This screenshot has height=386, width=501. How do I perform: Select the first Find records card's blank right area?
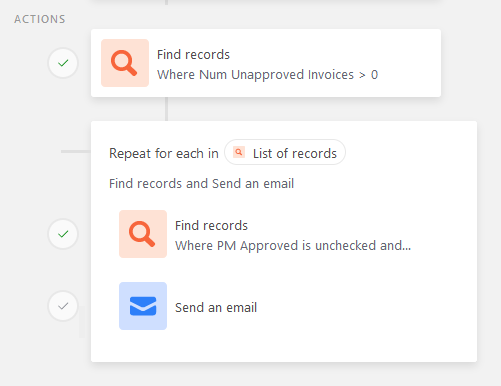pyautogui.click(x=408, y=63)
